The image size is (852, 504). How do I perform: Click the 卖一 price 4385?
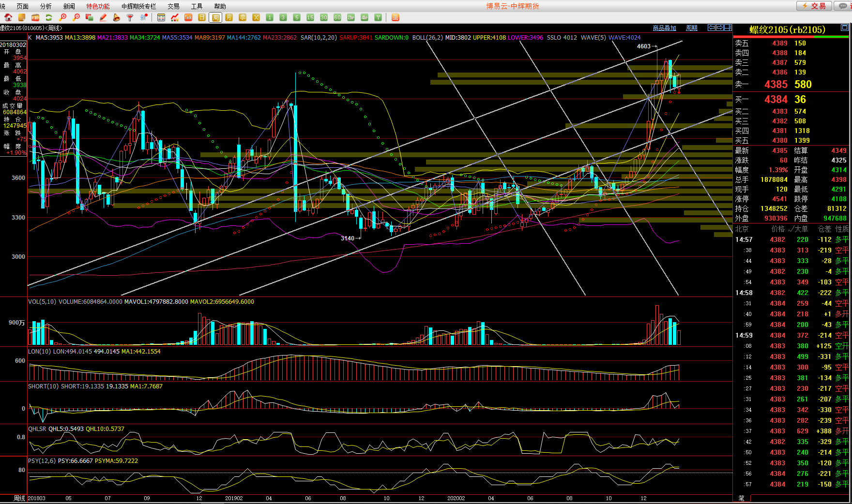(776, 84)
